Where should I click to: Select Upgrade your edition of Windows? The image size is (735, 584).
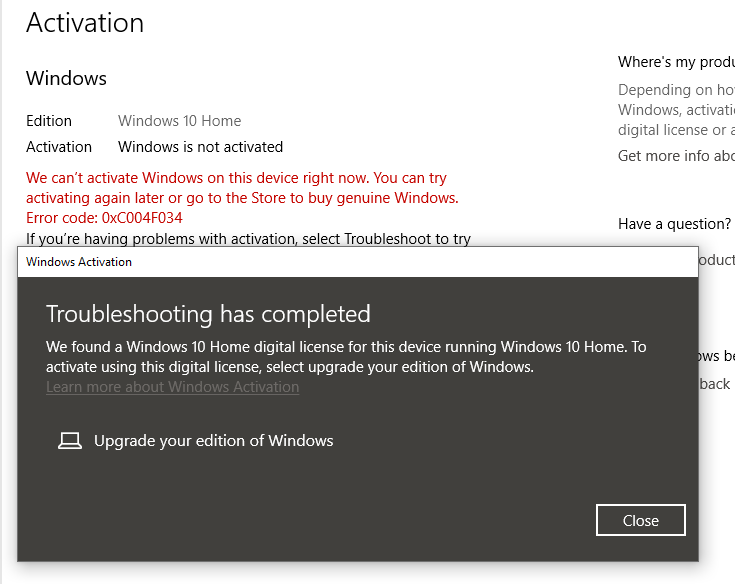click(x=213, y=441)
